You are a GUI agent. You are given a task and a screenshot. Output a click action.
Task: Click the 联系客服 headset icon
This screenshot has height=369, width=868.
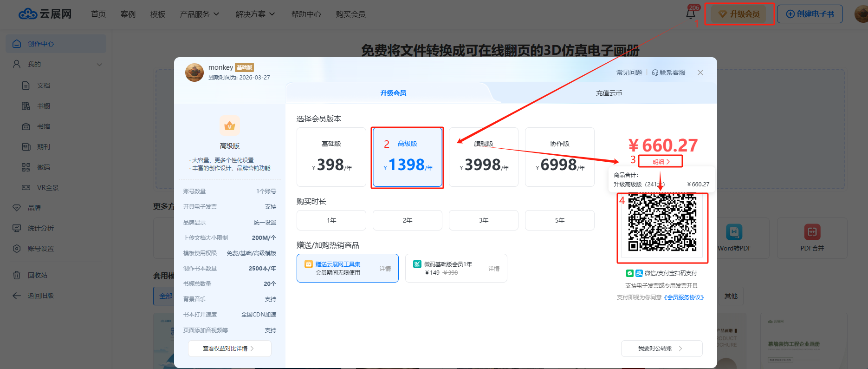tap(655, 72)
